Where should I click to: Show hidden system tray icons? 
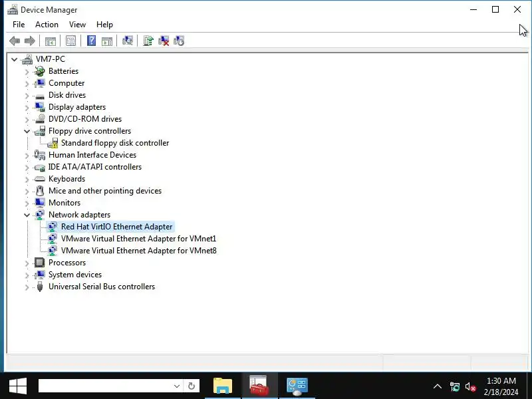point(438,386)
